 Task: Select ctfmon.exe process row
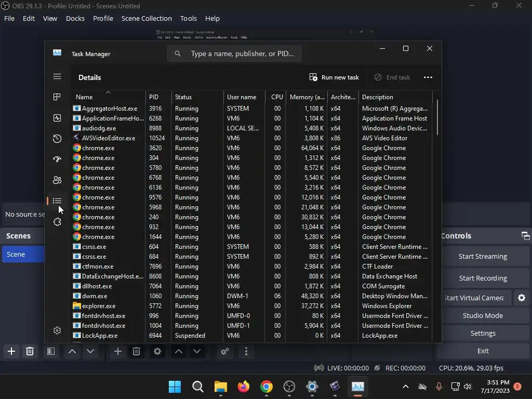(x=252, y=267)
